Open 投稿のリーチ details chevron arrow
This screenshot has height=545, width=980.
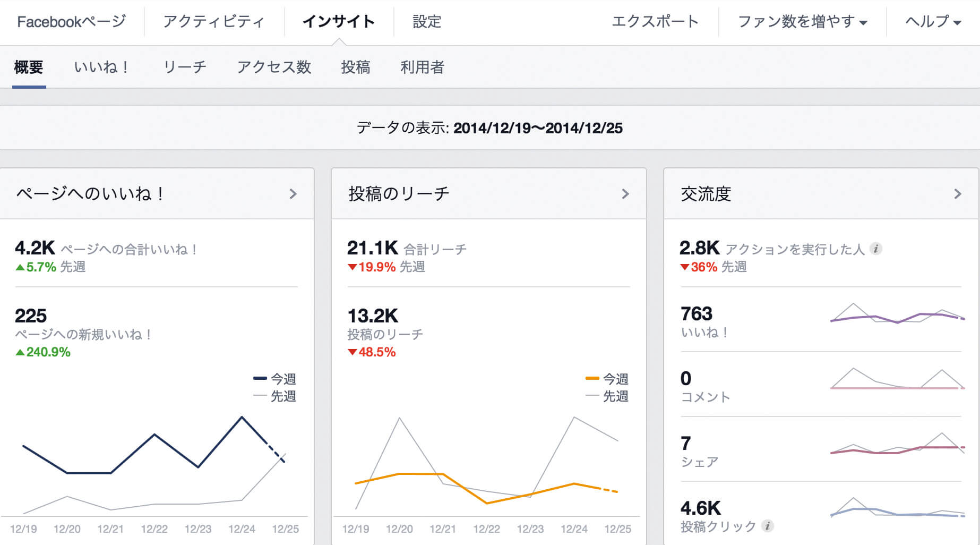pos(625,194)
